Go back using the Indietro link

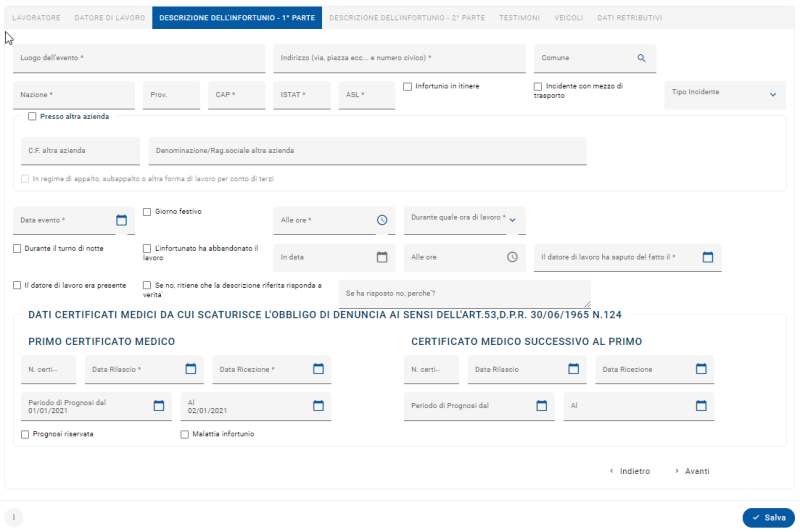coord(629,471)
